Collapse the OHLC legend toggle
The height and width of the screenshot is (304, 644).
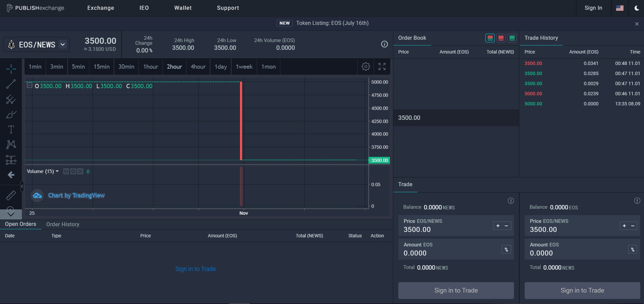[30, 86]
